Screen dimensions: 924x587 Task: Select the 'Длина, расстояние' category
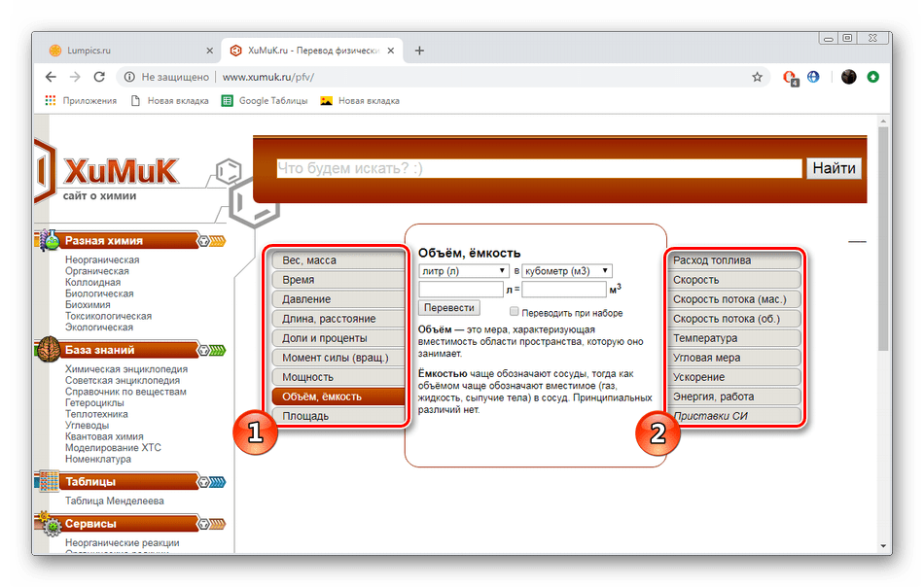coord(338,319)
